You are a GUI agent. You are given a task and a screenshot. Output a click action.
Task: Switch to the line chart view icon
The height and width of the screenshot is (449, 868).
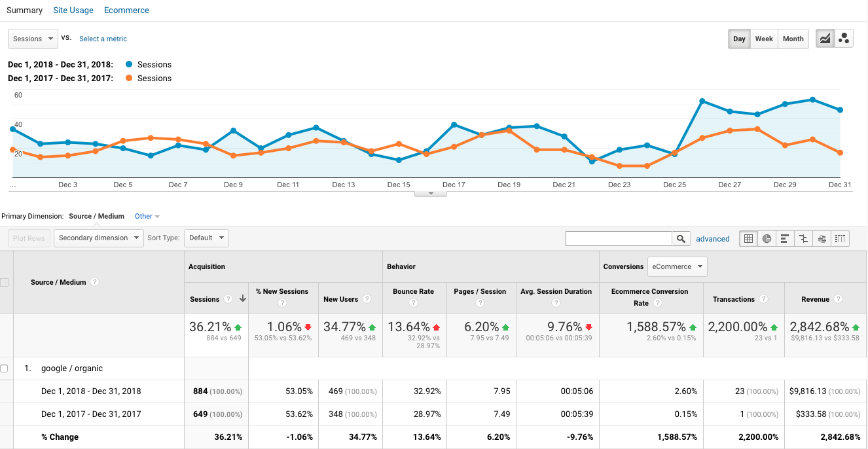click(825, 39)
